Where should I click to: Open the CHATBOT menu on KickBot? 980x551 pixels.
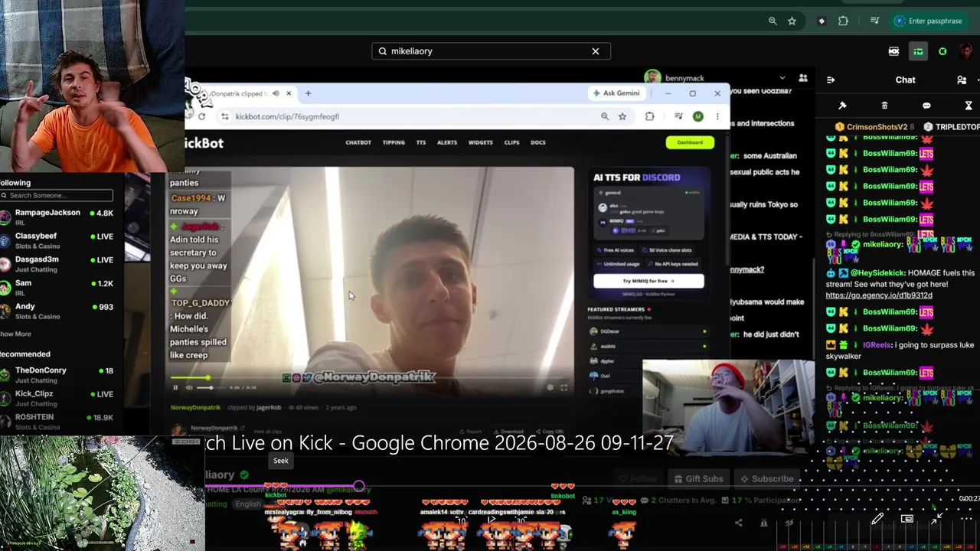[x=358, y=142]
